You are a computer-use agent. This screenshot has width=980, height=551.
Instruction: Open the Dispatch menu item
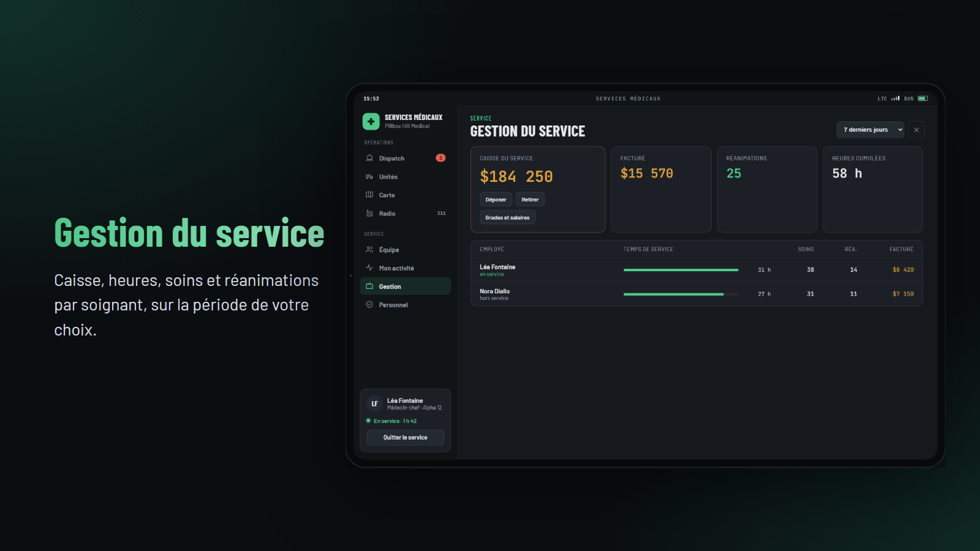tap(405, 158)
